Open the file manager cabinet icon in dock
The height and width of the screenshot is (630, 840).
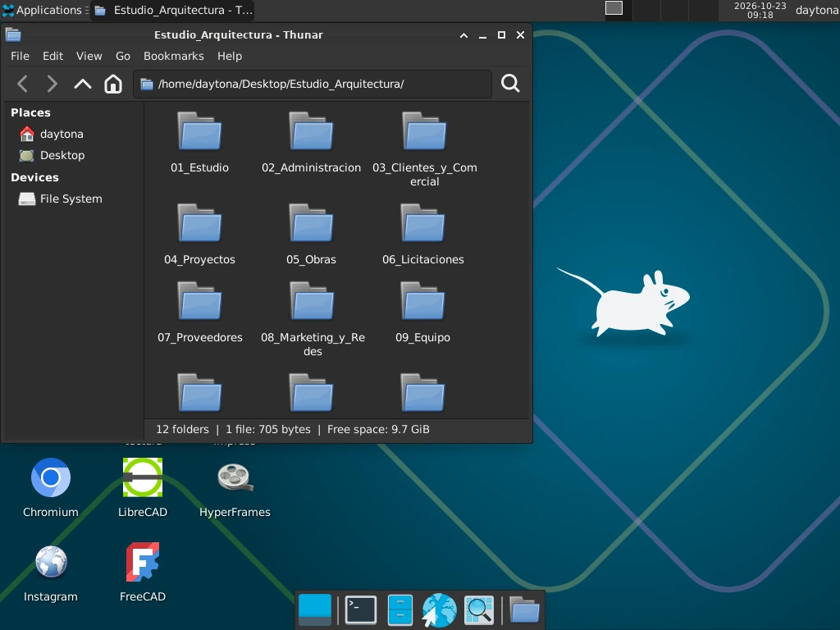click(400, 610)
